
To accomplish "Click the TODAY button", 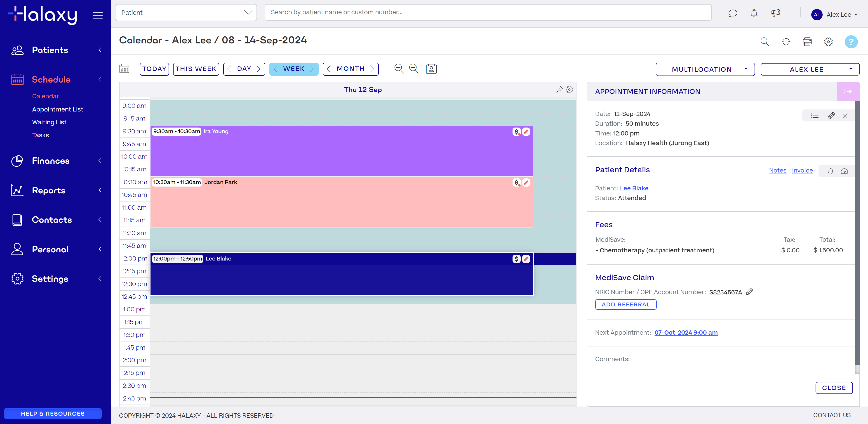I will click(154, 69).
